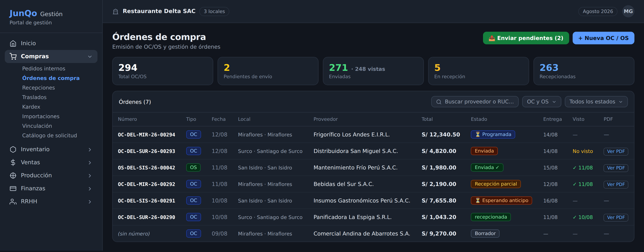Click the Esperando anticipo status badge
The image size is (644, 252).
click(501, 200)
